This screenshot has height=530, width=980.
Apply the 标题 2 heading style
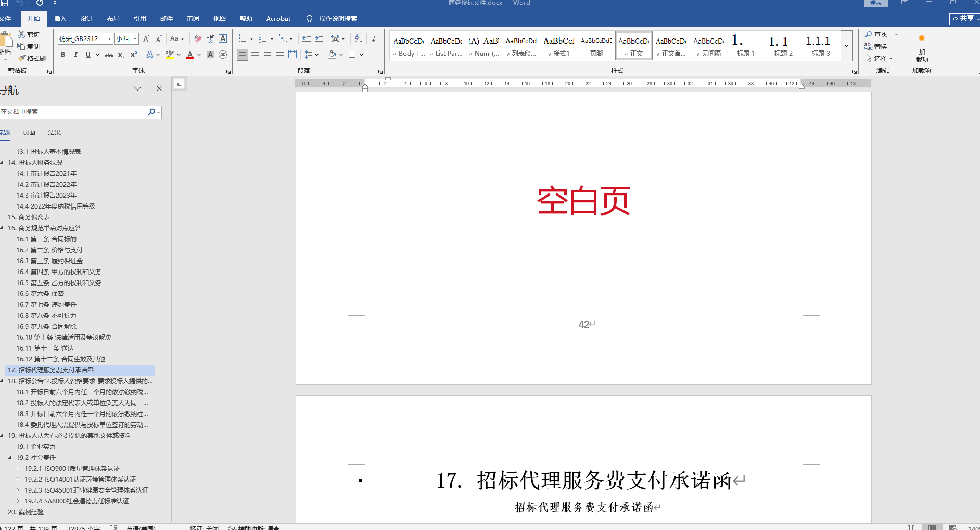coord(783,45)
